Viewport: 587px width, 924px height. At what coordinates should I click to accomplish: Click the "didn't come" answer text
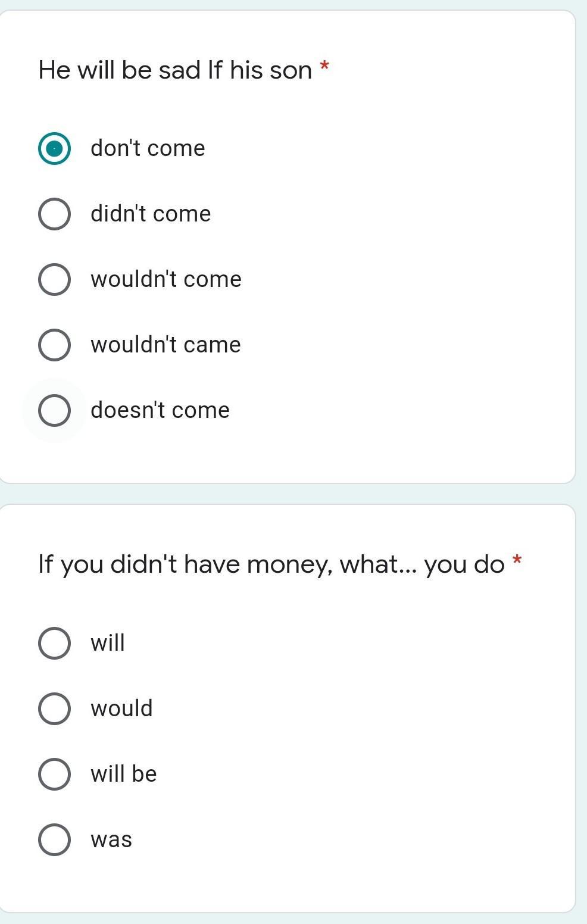tap(151, 214)
